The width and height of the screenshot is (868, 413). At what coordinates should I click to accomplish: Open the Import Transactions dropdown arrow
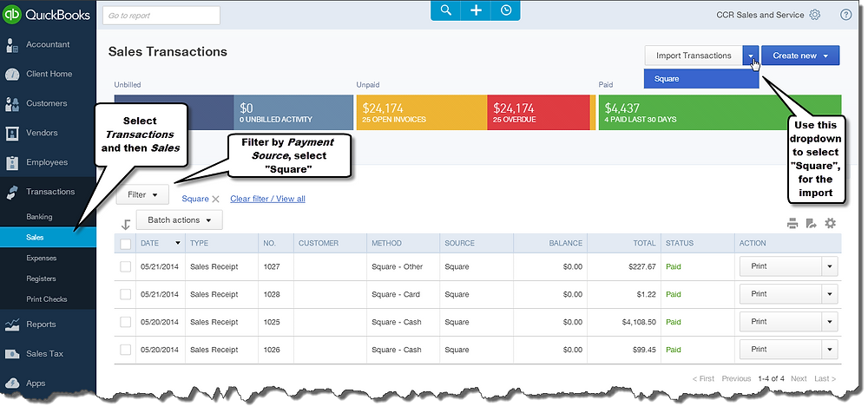coord(751,56)
